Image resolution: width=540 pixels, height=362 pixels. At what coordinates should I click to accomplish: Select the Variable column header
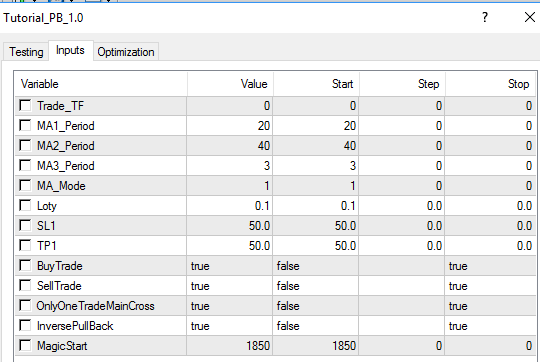(x=101, y=84)
